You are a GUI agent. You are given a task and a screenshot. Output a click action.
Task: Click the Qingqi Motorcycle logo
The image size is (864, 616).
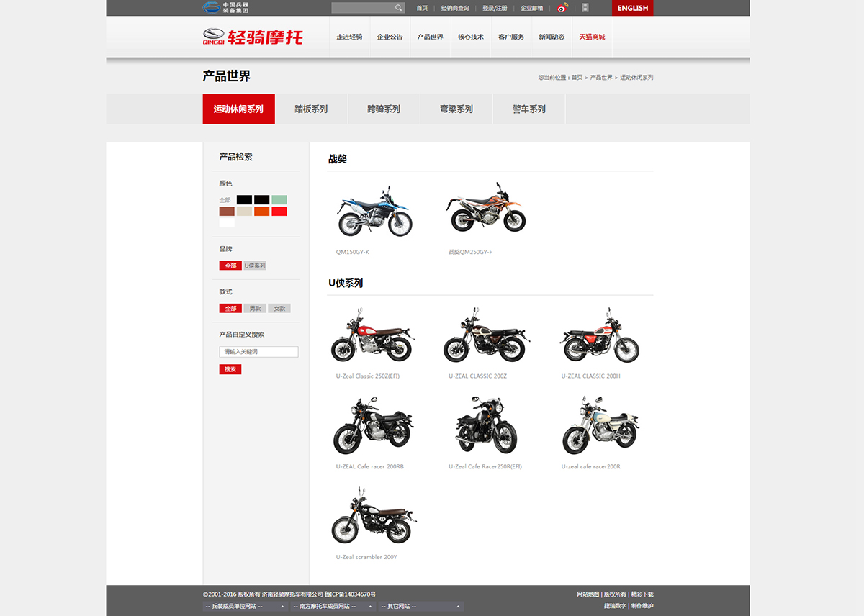253,37
